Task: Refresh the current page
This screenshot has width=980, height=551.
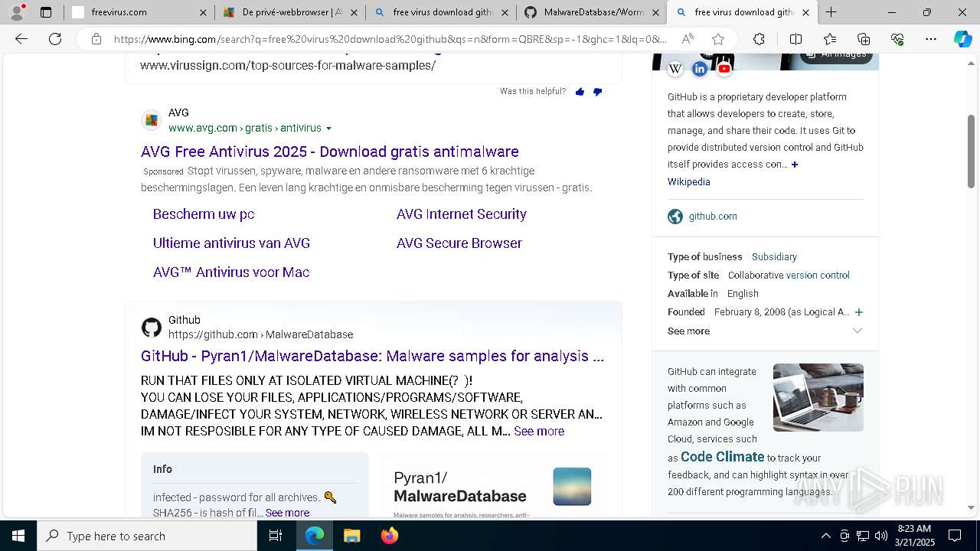Action: click(55, 39)
